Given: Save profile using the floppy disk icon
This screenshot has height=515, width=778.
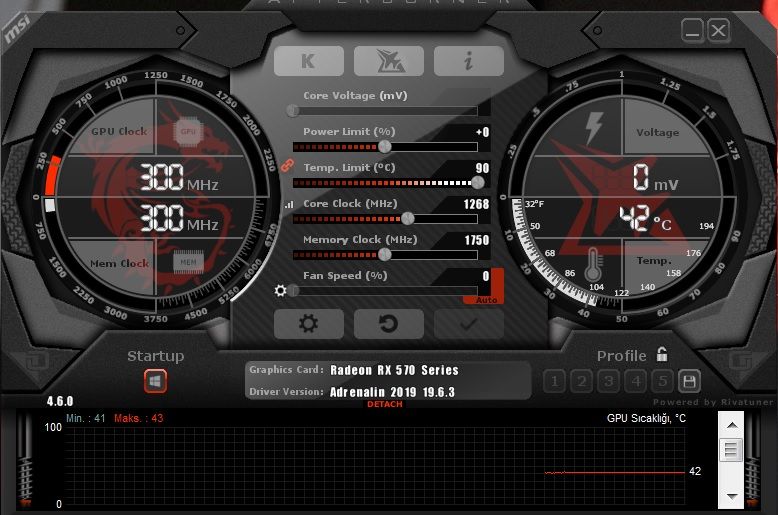Looking at the screenshot, I should [689, 381].
